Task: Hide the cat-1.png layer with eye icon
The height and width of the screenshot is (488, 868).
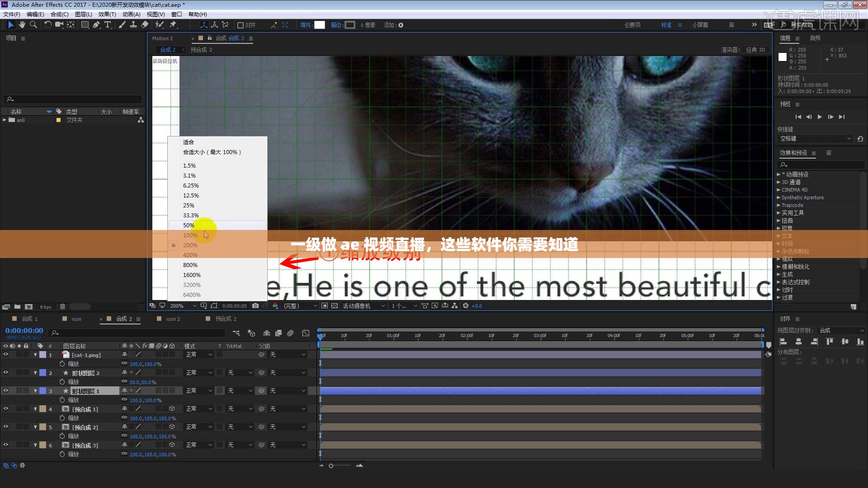Action: [6, 355]
